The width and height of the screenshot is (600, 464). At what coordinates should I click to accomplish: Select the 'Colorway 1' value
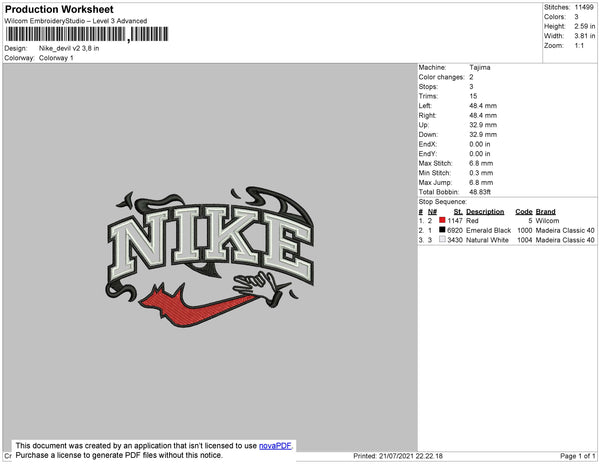click(56, 58)
